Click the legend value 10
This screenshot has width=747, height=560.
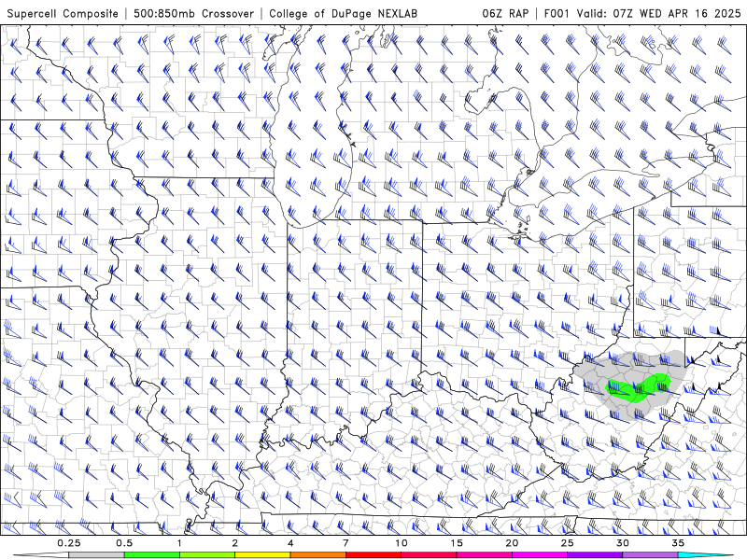[402, 543]
